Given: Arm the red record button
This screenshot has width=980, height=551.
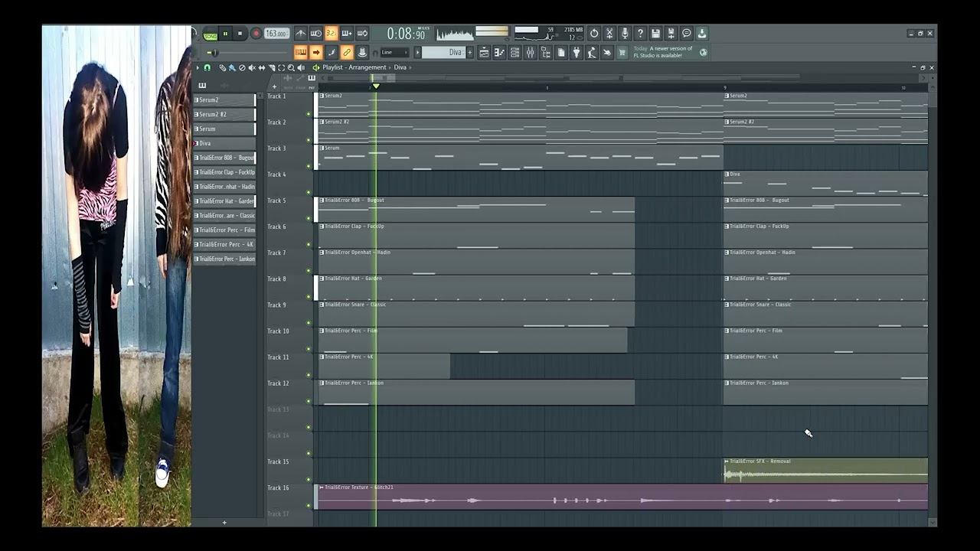Looking at the screenshot, I should point(255,33).
